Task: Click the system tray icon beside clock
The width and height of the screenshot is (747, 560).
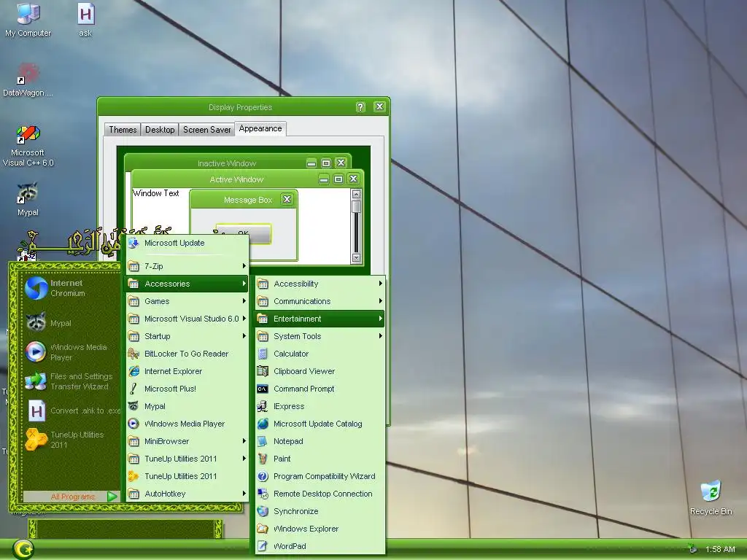Action: [x=693, y=549]
